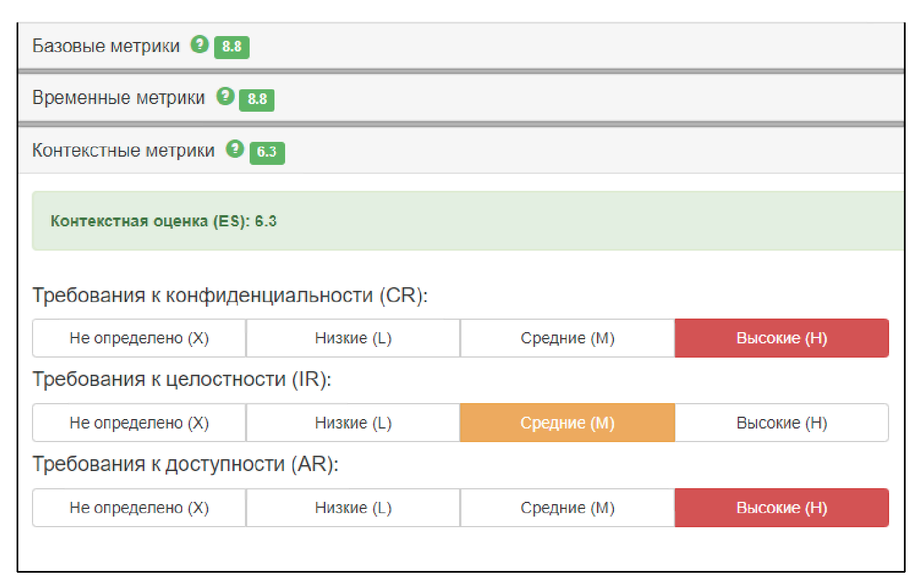
Task: Click help icon next to Базовые метрики
Action: coord(199,44)
